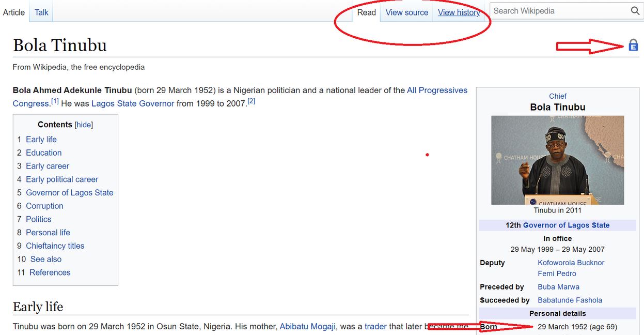The height and width of the screenshot is (335, 644).
Task: Open the All Progressives Congress link
Action: coord(437,90)
